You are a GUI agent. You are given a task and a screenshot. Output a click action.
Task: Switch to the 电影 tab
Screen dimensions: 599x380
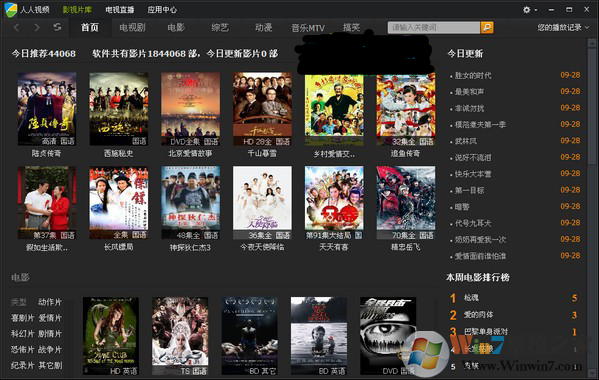click(x=176, y=27)
